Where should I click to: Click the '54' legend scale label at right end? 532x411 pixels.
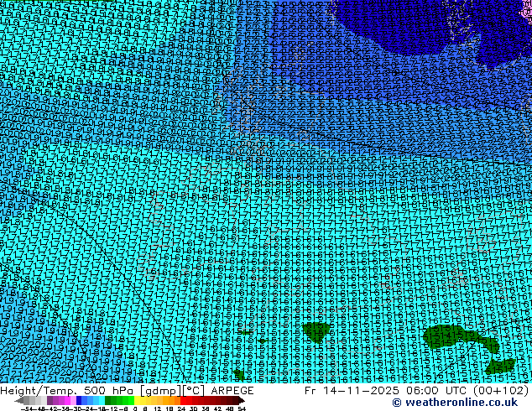[x=242, y=409]
